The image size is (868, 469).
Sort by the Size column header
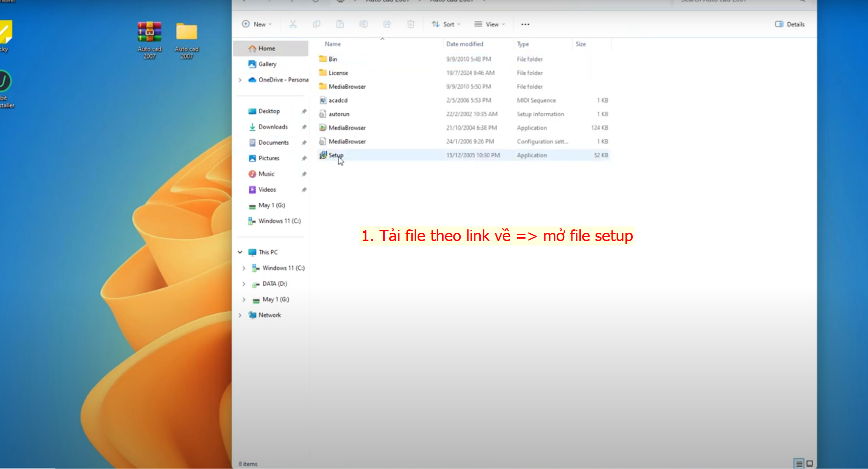[x=581, y=44]
